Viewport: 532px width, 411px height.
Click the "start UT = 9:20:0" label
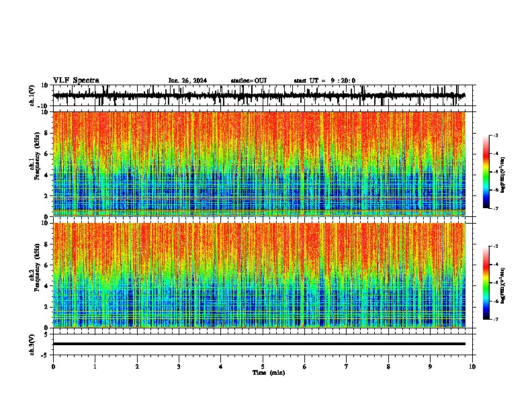tap(324, 81)
